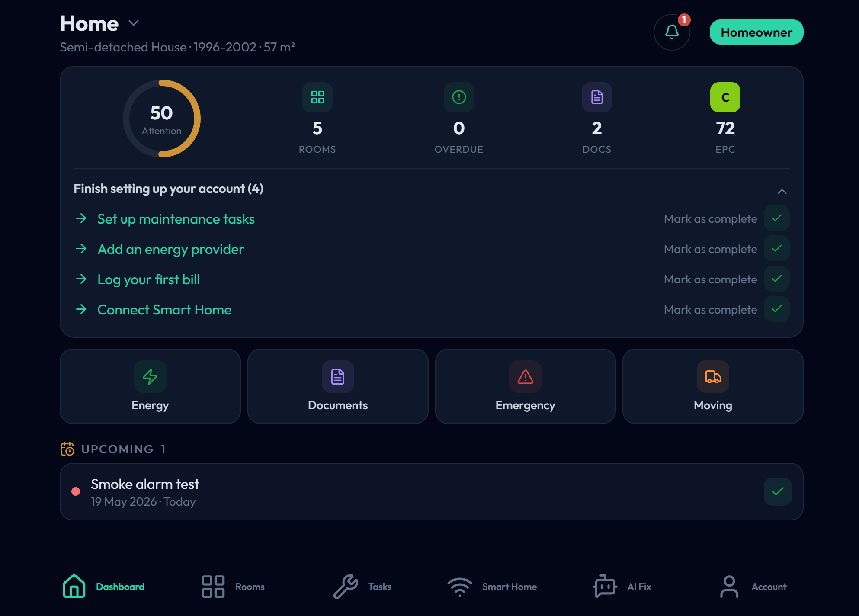Open the Energy card label
This screenshot has width=859, height=616.
(x=150, y=405)
